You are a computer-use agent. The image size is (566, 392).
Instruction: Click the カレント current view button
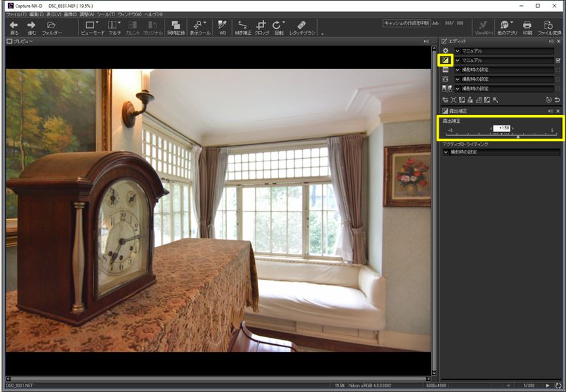133,28
